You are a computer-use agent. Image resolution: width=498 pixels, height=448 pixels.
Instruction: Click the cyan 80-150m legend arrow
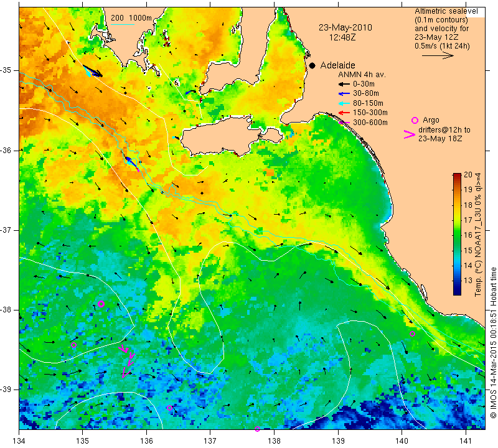(344, 103)
